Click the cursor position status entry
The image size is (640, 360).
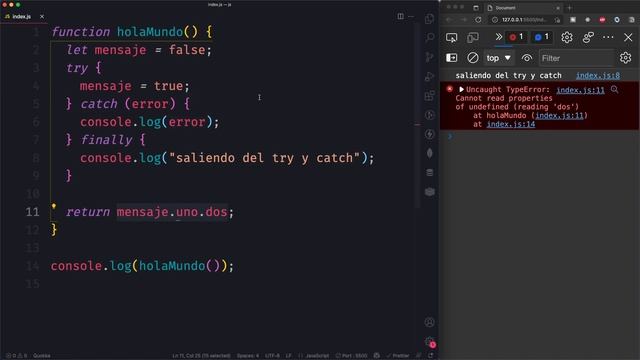(x=201, y=356)
